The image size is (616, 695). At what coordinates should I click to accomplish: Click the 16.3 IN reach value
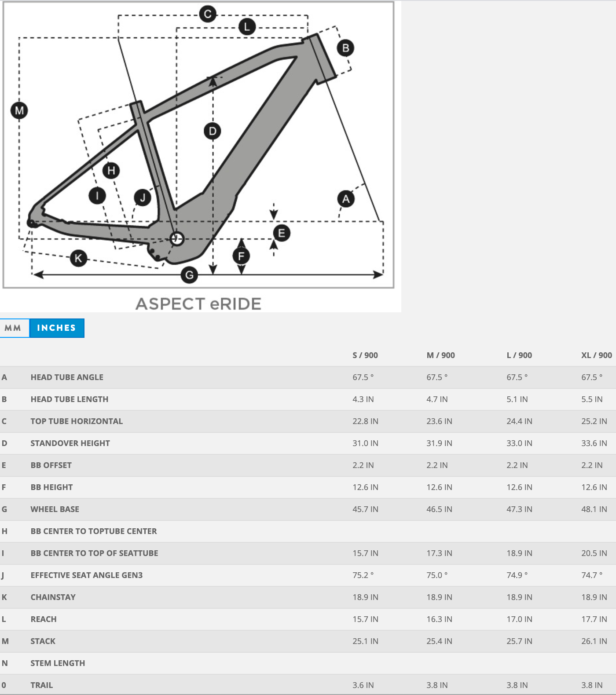(x=439, y=619)
